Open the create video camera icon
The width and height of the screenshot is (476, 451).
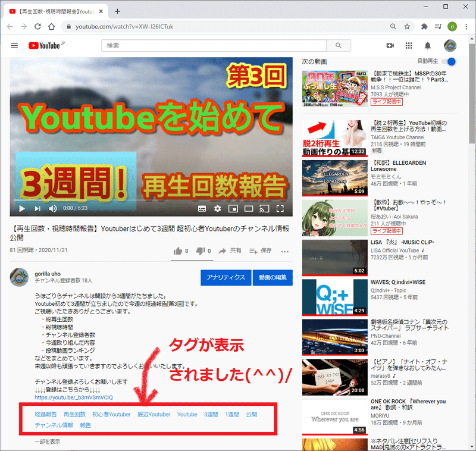coord(390,46)
